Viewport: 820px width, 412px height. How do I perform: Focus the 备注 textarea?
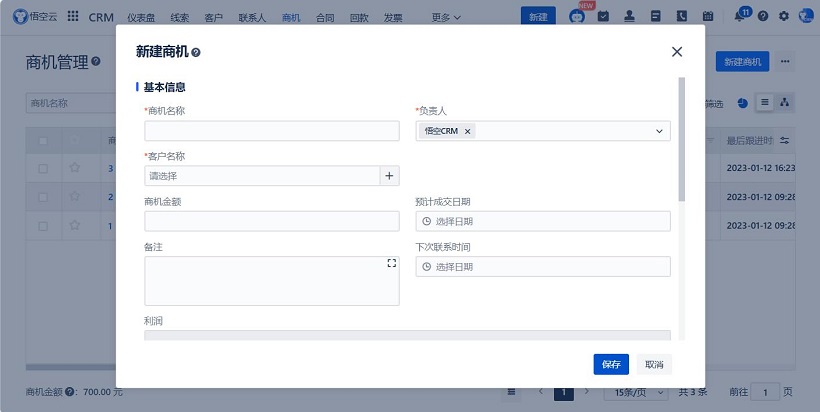272,281
